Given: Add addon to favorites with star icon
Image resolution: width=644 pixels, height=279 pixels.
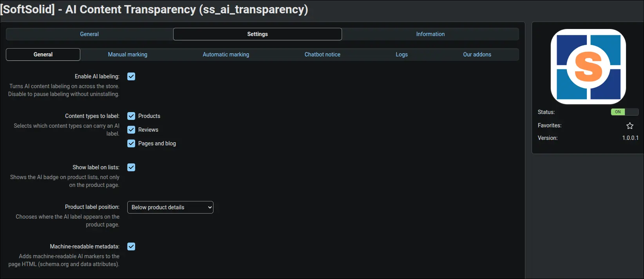Looking at the screenshot, I should [x=630, y=126].
